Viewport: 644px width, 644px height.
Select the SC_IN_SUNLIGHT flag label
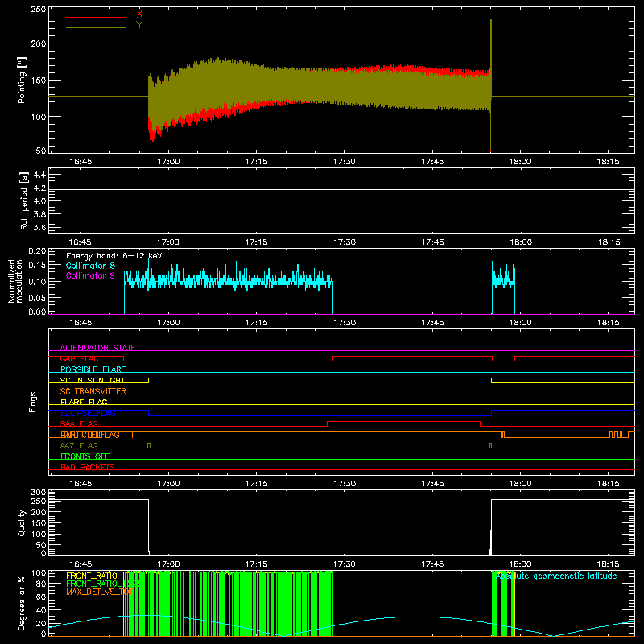tap(93, 380)
